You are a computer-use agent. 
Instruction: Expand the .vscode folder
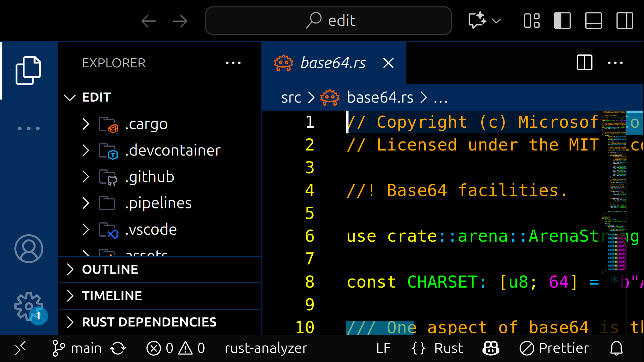pos(86,230)
